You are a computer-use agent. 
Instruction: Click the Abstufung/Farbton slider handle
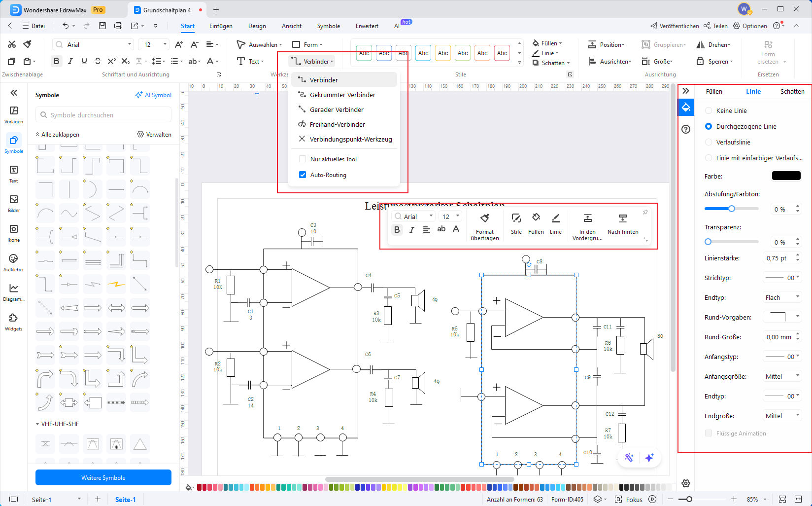pyautogui.click(x=732, y=209)
